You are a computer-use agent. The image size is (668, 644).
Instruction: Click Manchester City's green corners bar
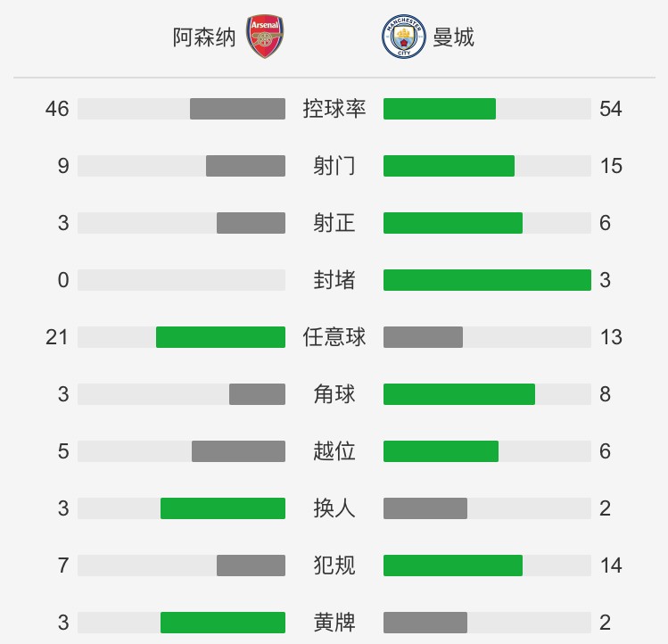pyautogui.click(x=459, y=394)
